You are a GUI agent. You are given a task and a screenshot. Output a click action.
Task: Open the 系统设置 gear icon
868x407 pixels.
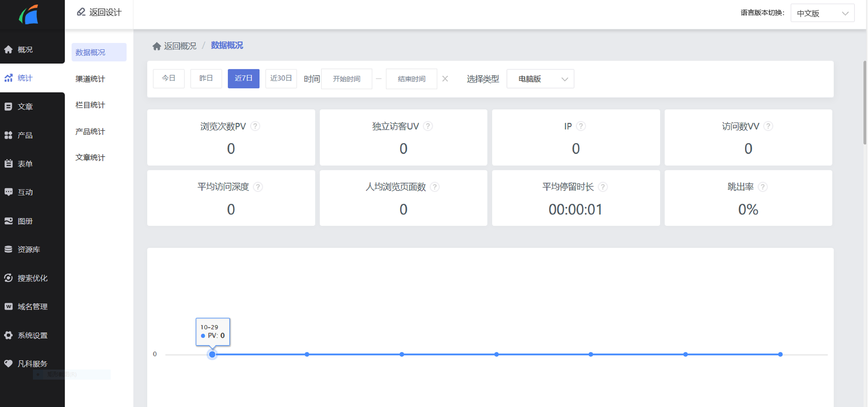point(8,335)
